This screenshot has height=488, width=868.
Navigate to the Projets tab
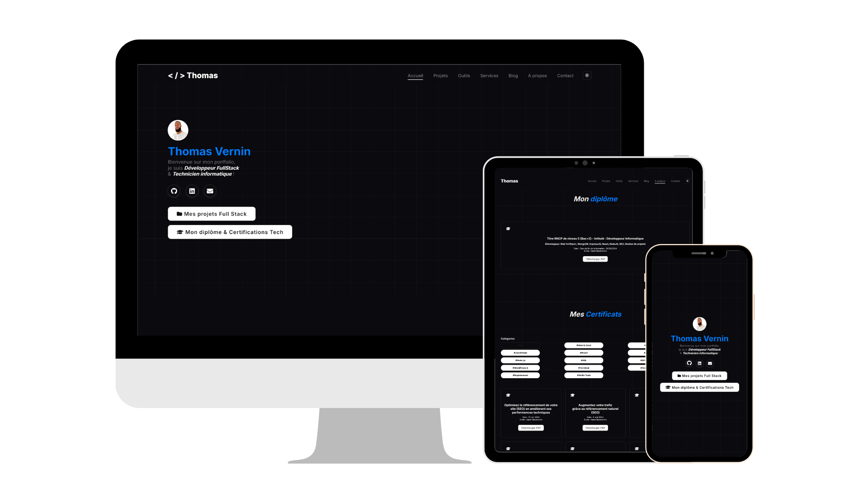tap(440, 75)
